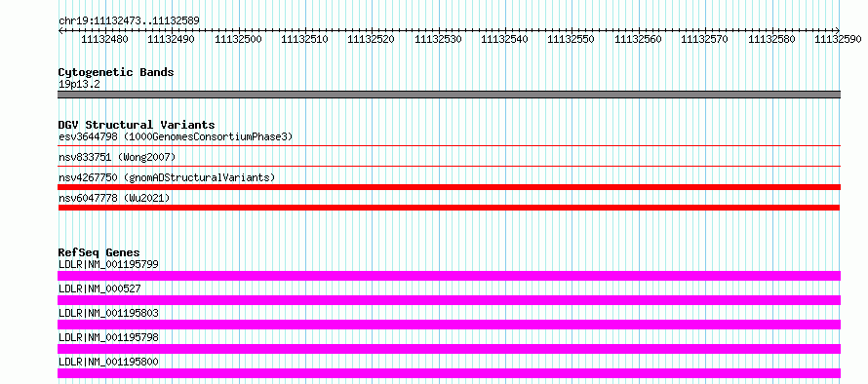
Task: Open variant nsv833751 (Wong2007) label
Action: point(117,157)
